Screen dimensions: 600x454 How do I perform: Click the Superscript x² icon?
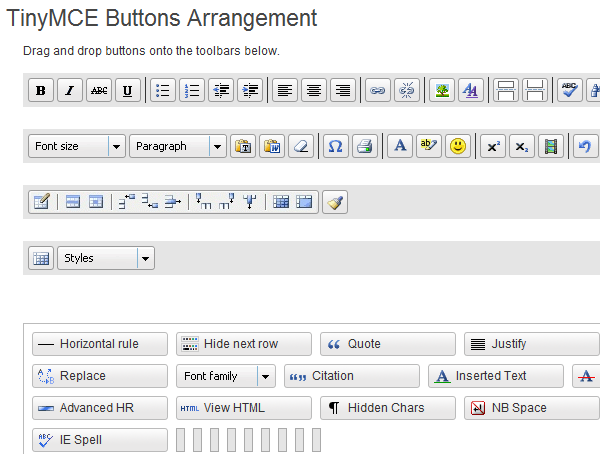(492, 146)
